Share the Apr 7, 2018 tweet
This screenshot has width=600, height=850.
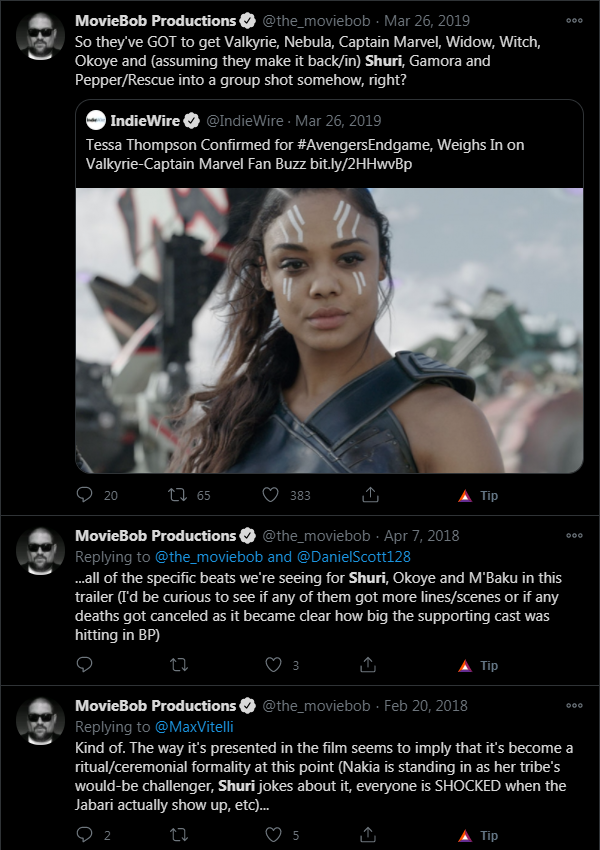click(x=367, y=664)
